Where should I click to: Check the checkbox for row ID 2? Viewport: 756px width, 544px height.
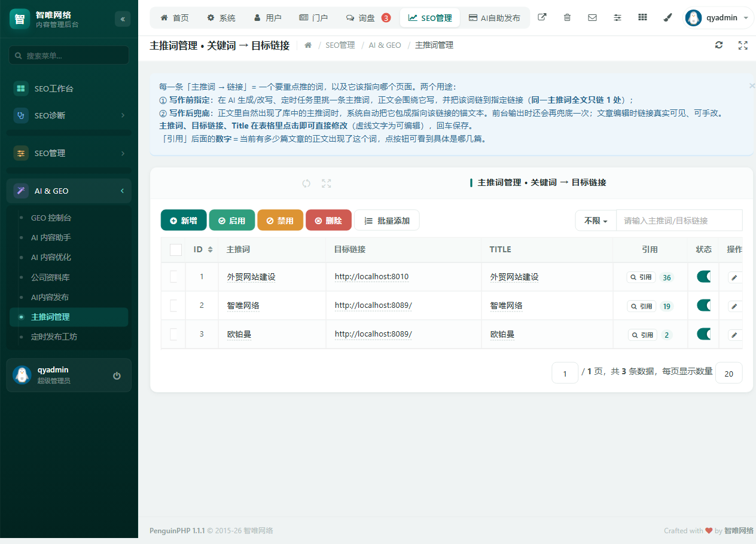[173, 305]
